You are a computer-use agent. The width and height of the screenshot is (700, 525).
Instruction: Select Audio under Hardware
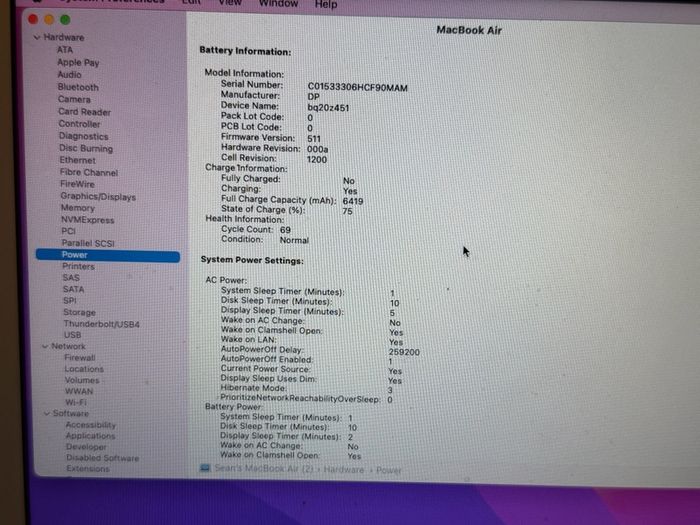point(70,75)
